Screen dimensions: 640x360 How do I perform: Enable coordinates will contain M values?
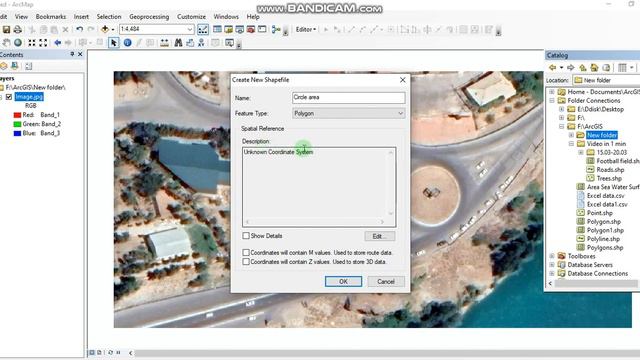(246, 253)
